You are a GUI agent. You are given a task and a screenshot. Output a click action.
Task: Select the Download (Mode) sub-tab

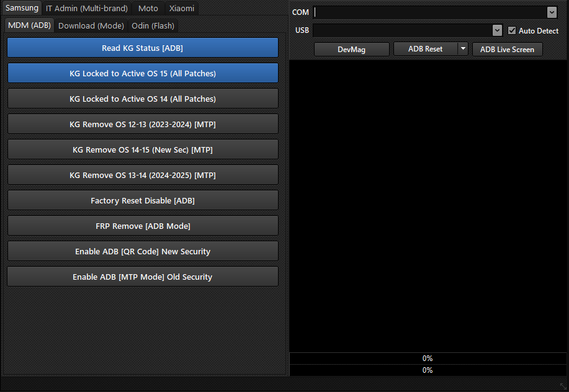pyautogui.click(x=91, y=25)
